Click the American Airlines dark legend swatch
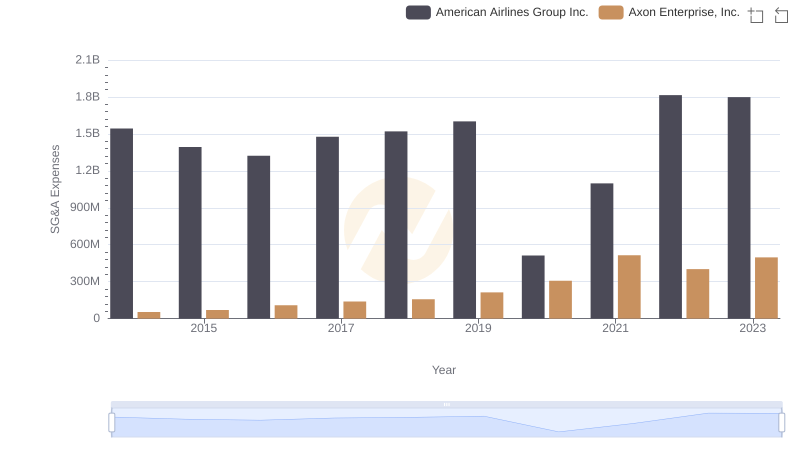The width and height of the screenshot is (800, 461). 418,12
